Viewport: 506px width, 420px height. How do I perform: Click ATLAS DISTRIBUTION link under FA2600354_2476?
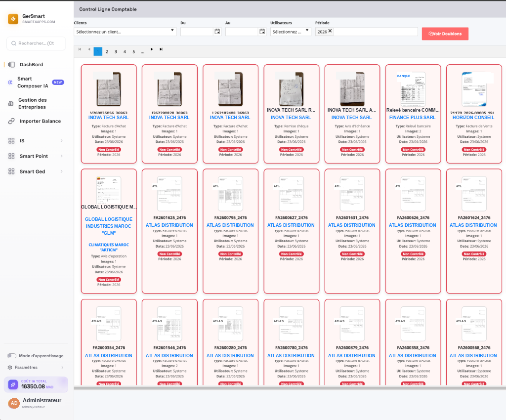pyautogui.click(x=108, y=355)
